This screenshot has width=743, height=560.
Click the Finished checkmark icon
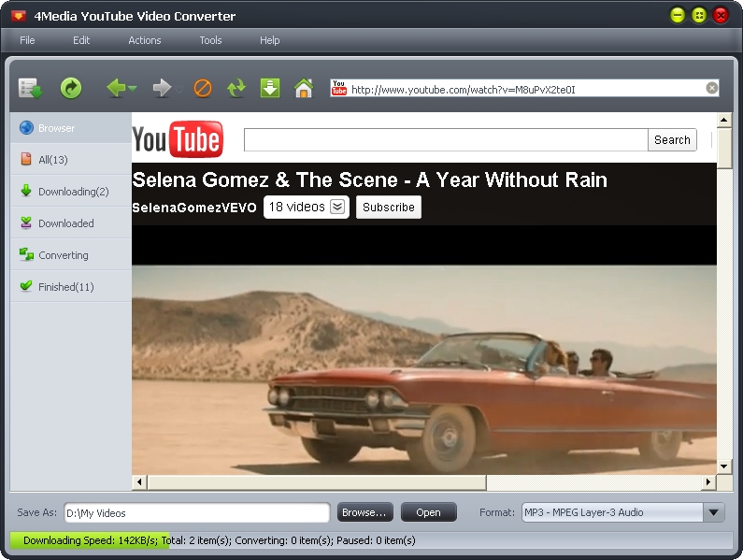[26, 285]
